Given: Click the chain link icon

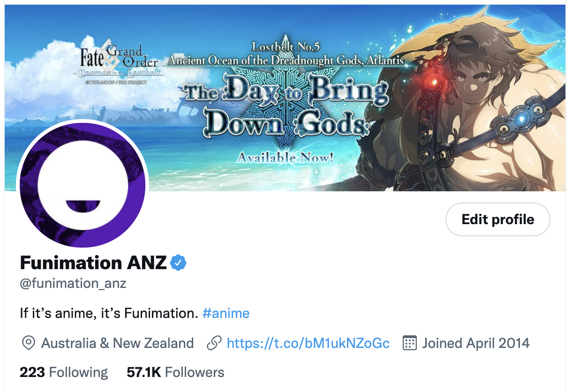Looking at the screenshot, I should click(214, 343).
